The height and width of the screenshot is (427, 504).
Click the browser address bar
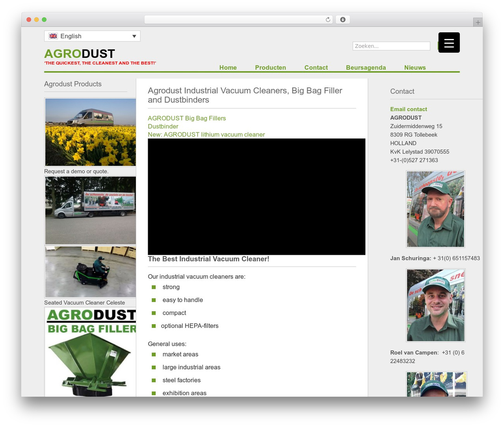click(239, 20)
